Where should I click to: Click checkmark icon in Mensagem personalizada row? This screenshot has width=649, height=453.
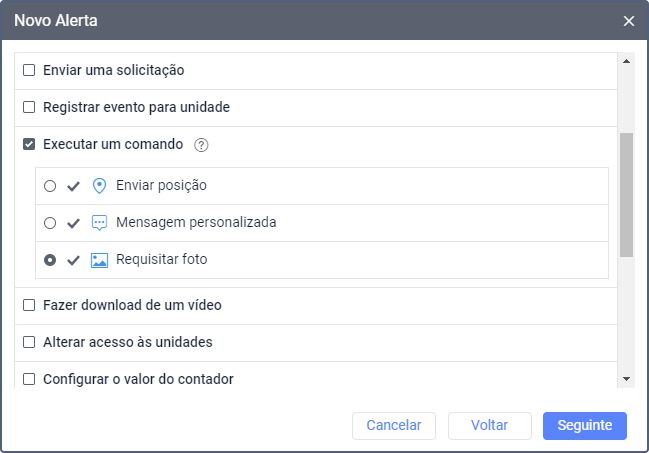click(x=73, y=223)
